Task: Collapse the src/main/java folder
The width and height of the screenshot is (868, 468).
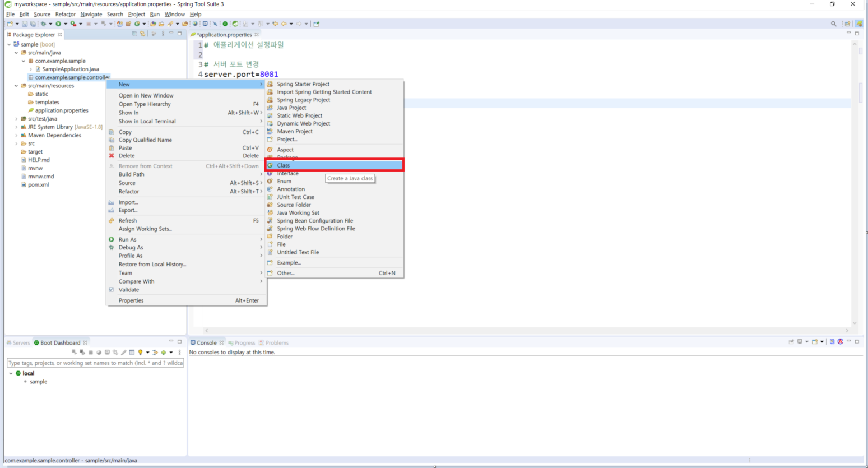Action: [16, 53]
